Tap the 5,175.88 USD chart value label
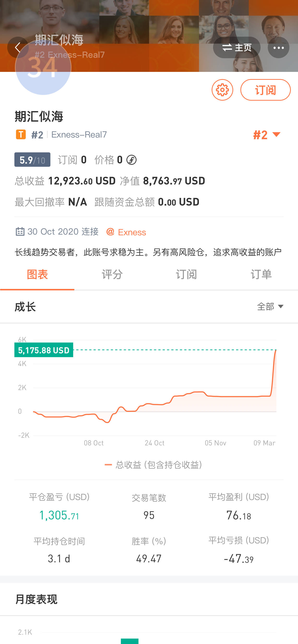The image size is (298, 644). 44,350
